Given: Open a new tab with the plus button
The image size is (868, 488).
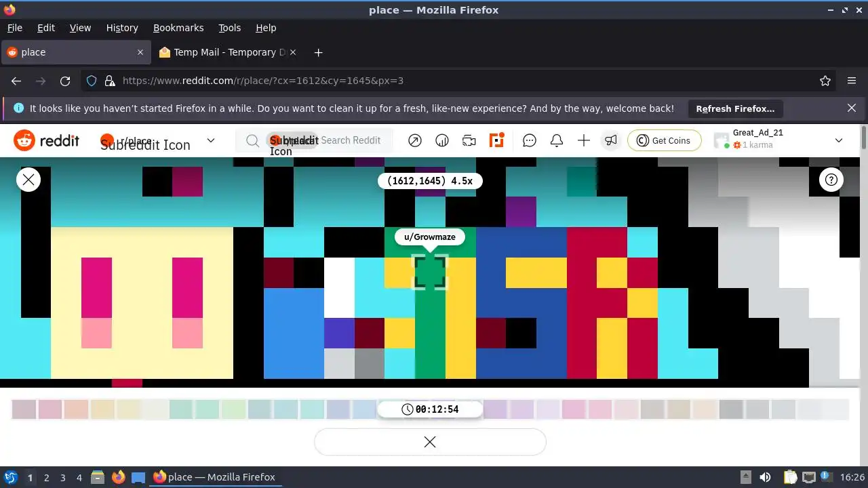Looking at the screenshot, I should click(x=319, y=52).
